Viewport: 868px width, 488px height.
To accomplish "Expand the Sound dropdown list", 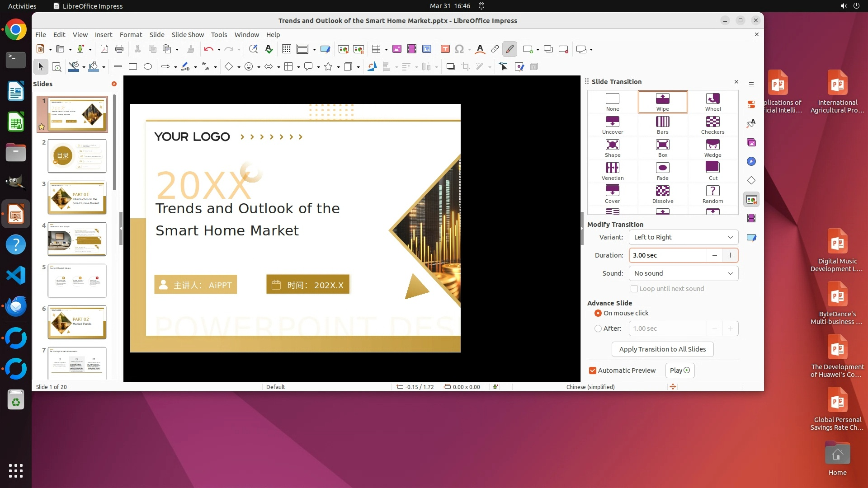I will 683,273.
